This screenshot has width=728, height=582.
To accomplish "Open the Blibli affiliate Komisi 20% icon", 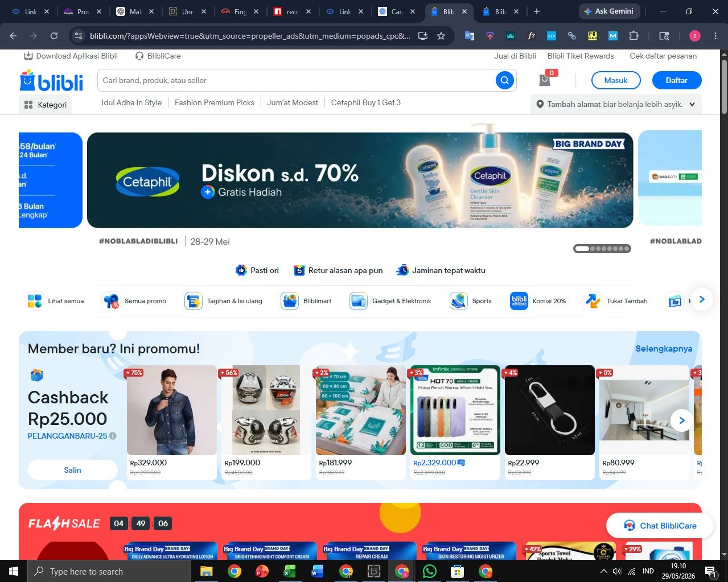I will tap(519, 301).
